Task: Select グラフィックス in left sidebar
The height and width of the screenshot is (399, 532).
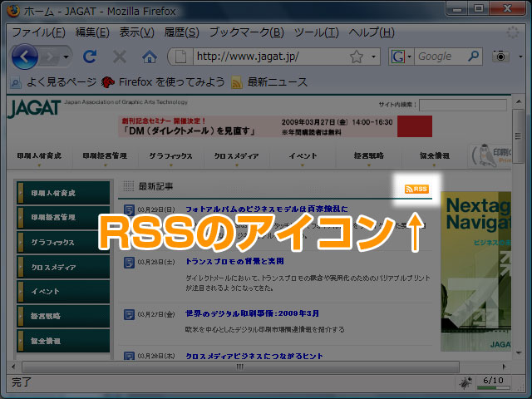Action: (x=63, y=242)
